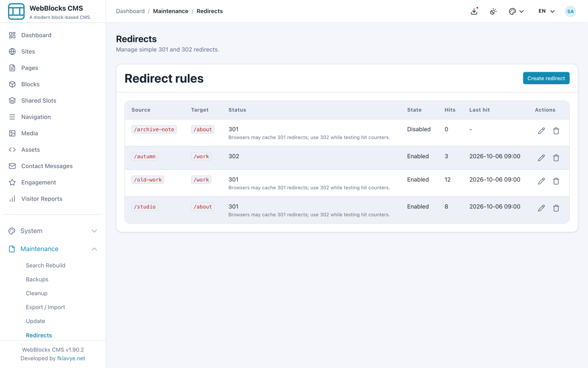Click the Disabled state cell

pos(419,129)
